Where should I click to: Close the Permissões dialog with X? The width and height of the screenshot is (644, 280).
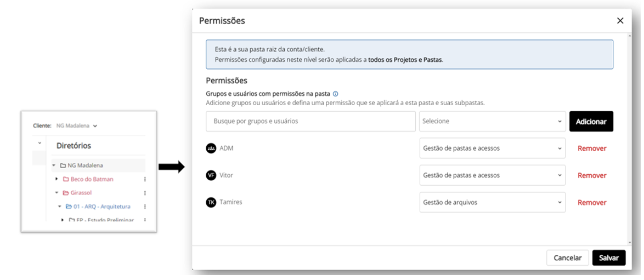620,20
